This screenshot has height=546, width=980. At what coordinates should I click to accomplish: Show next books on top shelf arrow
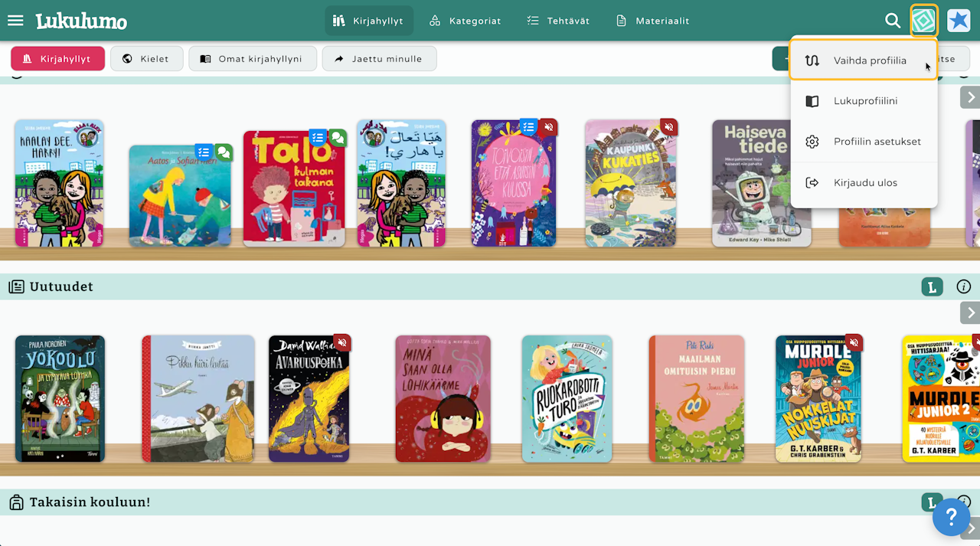point(971,97)
